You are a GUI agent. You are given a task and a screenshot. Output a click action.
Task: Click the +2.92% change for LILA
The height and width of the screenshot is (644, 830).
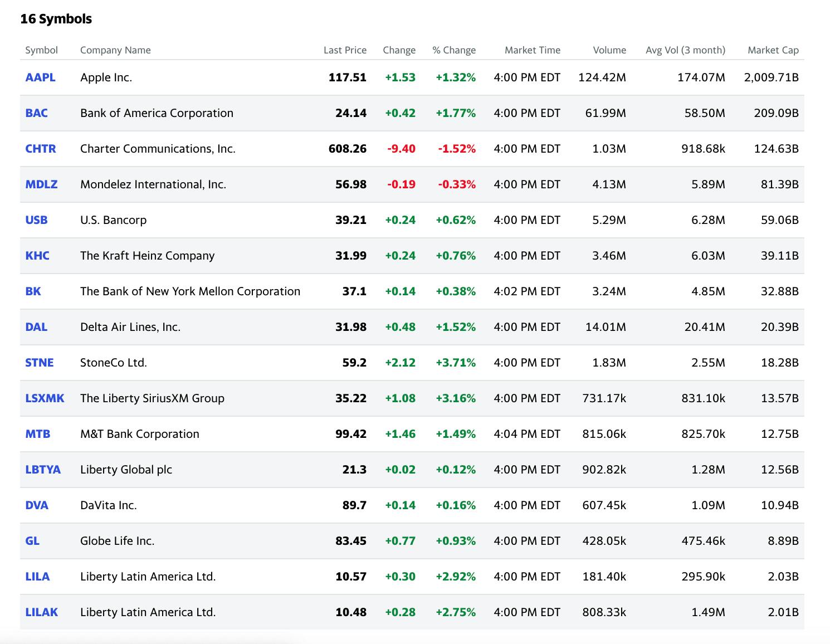click(456, 577)
